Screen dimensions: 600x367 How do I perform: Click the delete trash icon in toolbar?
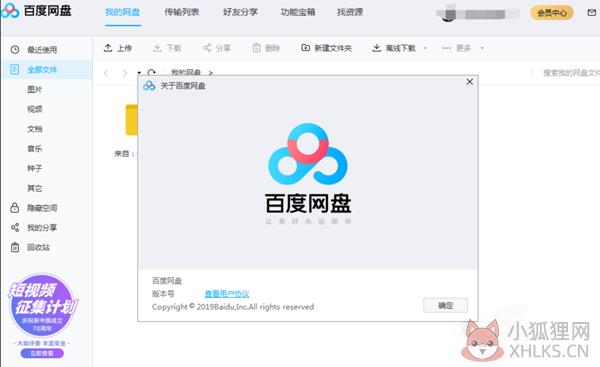tap(256, 48)
